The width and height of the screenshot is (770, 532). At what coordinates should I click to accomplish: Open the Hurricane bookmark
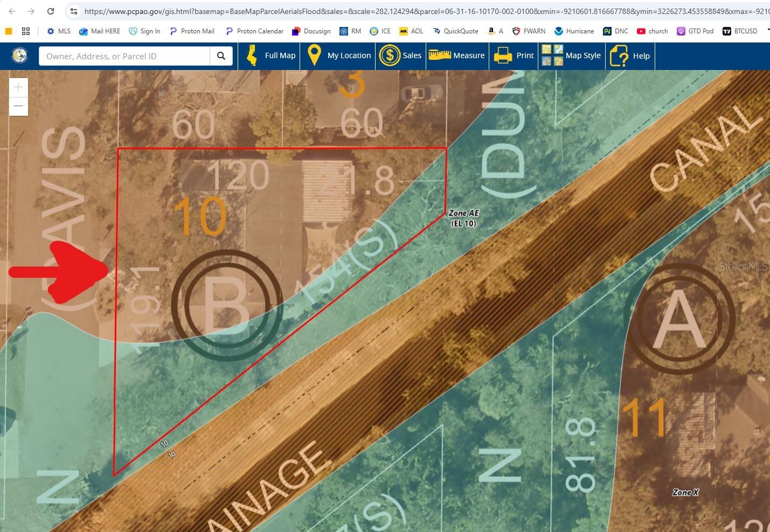pyautogui.click(x=574, y=31)
